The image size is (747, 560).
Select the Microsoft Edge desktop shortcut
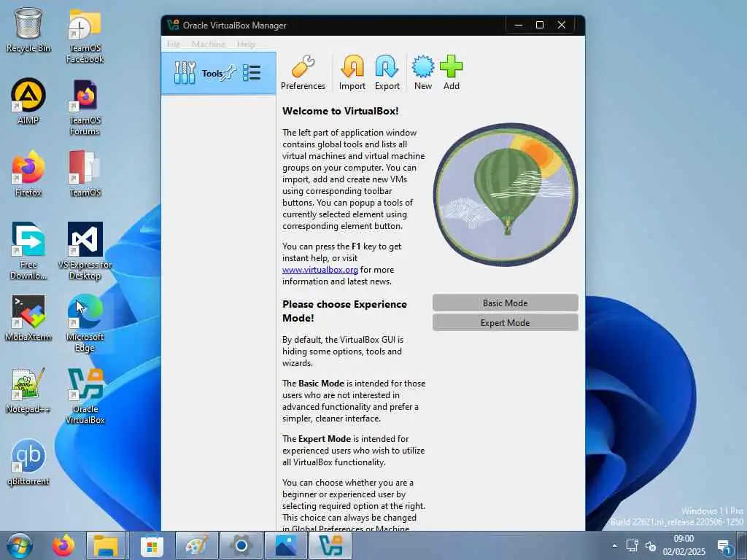[85, 324]
